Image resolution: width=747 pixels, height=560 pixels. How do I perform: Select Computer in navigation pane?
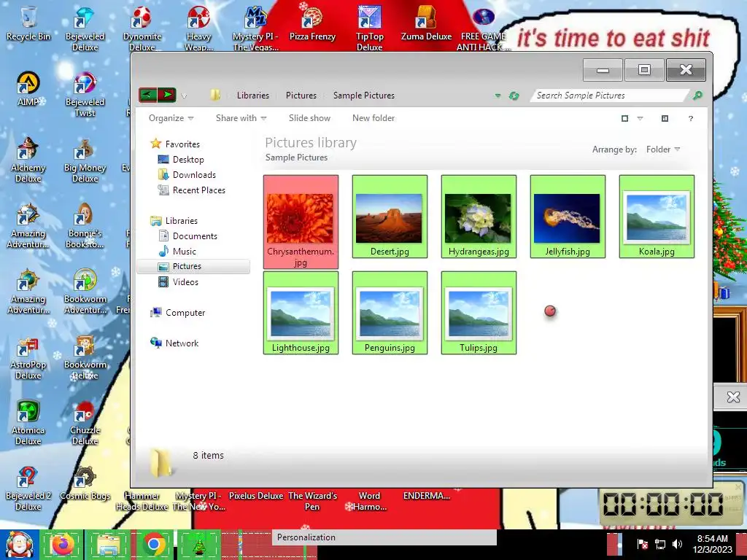178,312
